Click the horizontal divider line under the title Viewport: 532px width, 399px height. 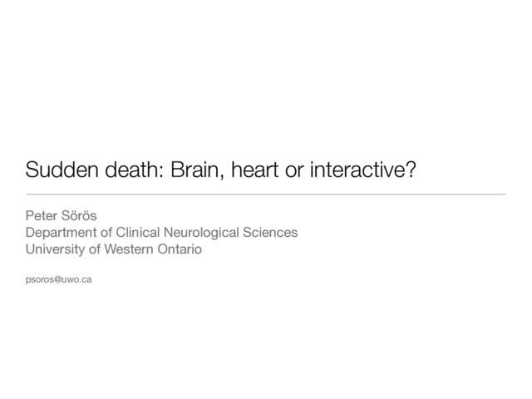tap(266, 195)
